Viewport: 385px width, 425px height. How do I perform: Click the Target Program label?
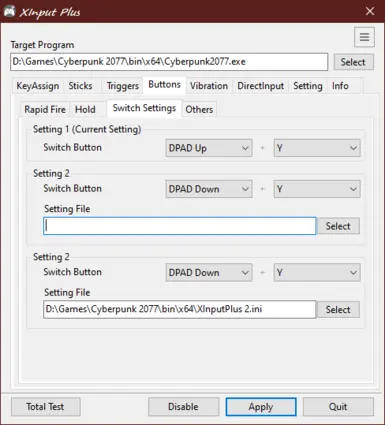tap(42, 45)
